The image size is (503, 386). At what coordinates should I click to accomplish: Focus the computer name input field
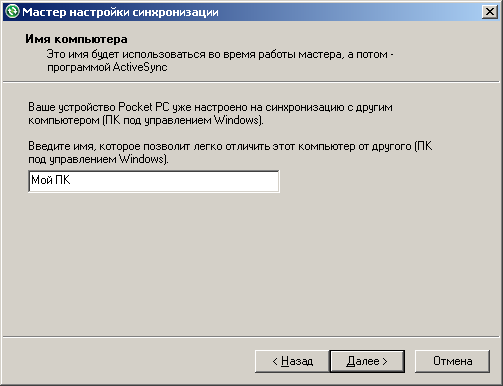(x=154, y=181)
